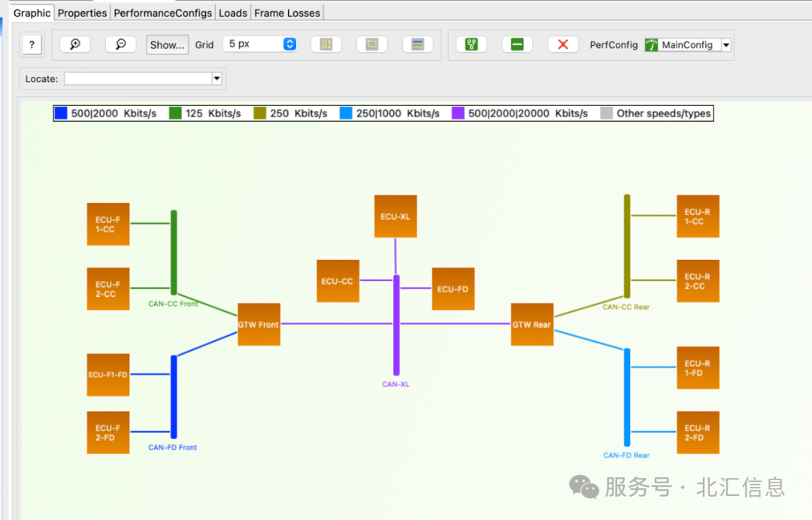Click the yellow frame fit icon

tap(372, 44)
